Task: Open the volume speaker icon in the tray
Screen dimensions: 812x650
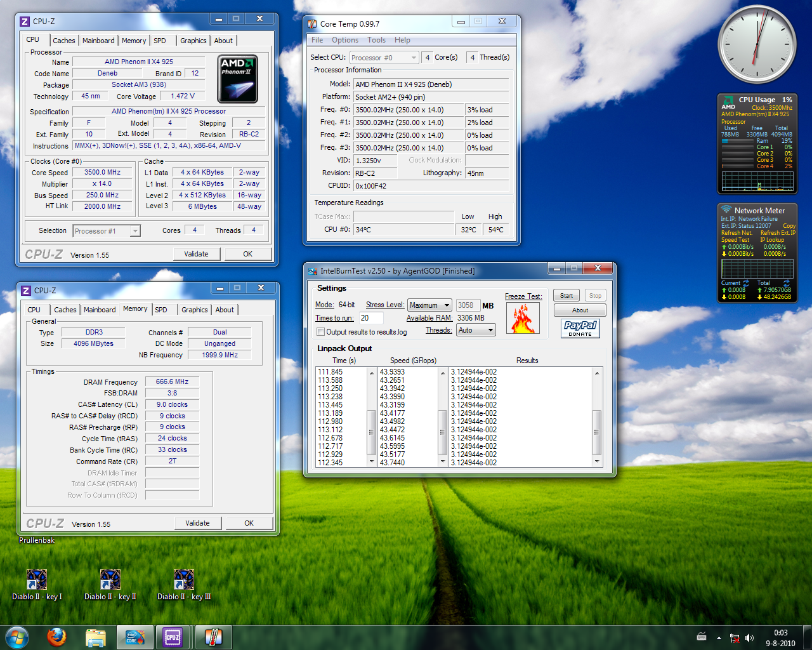Action: coord(749,638)
